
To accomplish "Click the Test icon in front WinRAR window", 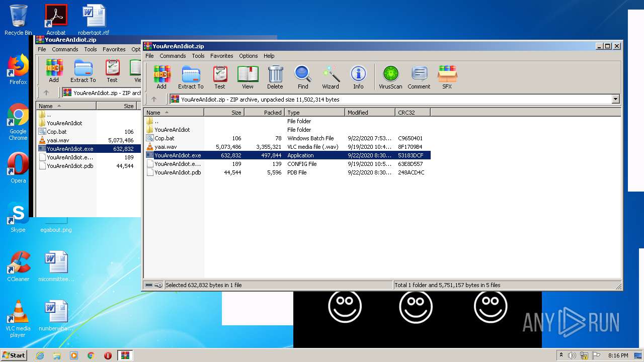I will pyautogui.click(x=220, y=77).
